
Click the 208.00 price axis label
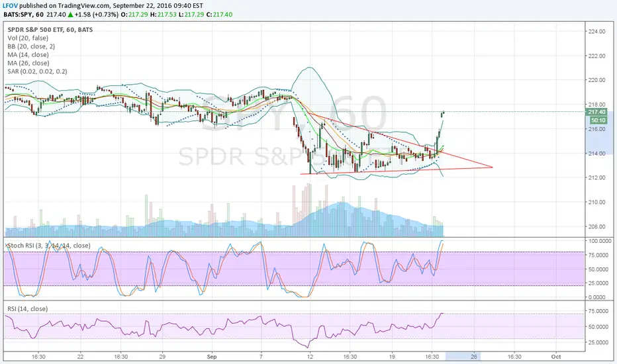[596, 226]
